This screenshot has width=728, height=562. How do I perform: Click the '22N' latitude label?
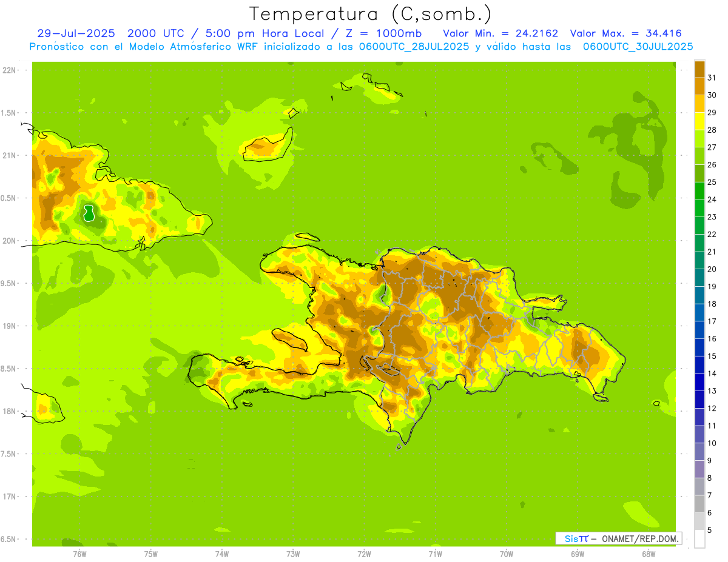8,70
